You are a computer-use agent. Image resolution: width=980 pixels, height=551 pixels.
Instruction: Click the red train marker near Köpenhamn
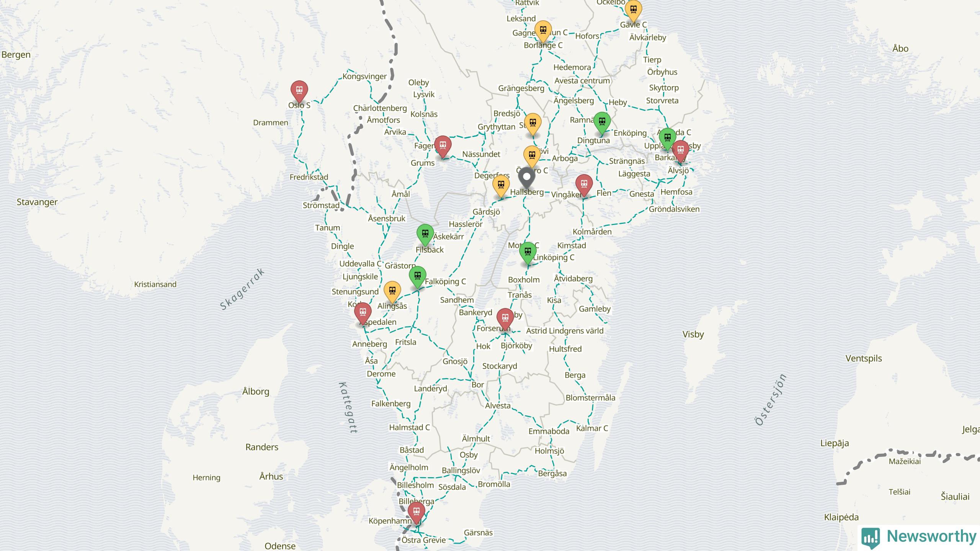pyautogui.click(x=416, y=512)
